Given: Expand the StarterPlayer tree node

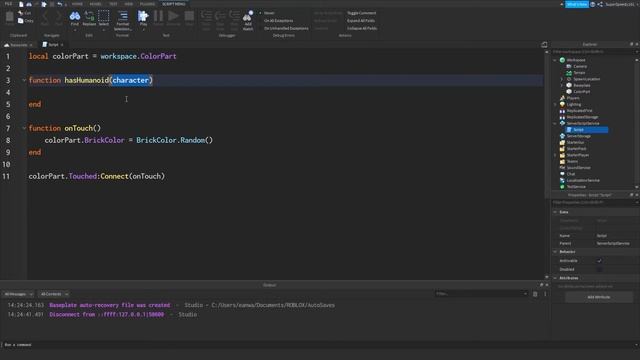Looking at the screenshot, I should point(555,155).
